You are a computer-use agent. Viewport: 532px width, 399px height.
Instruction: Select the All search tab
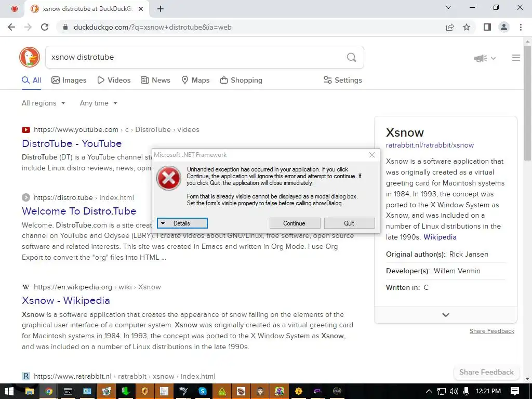32,81
